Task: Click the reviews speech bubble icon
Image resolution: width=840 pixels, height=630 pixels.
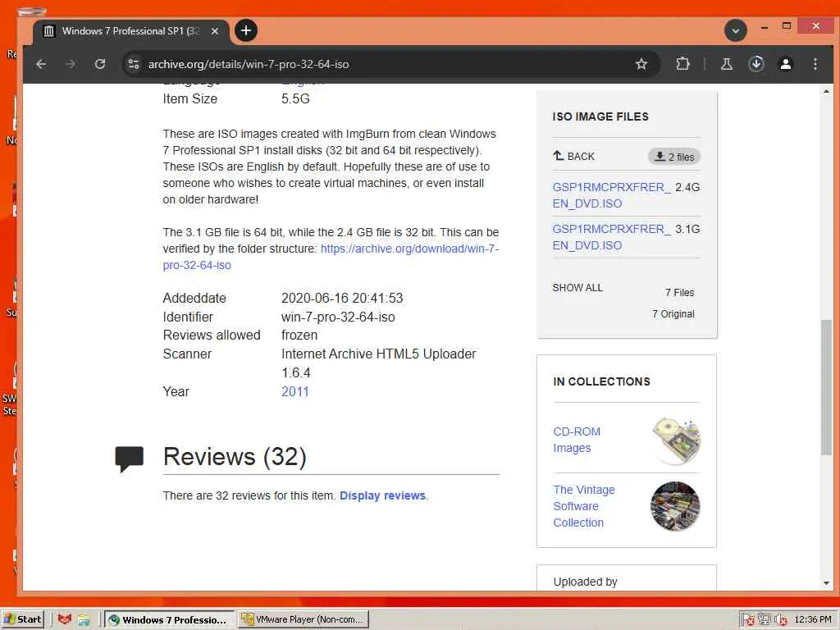Action: (x=129, y=459)
